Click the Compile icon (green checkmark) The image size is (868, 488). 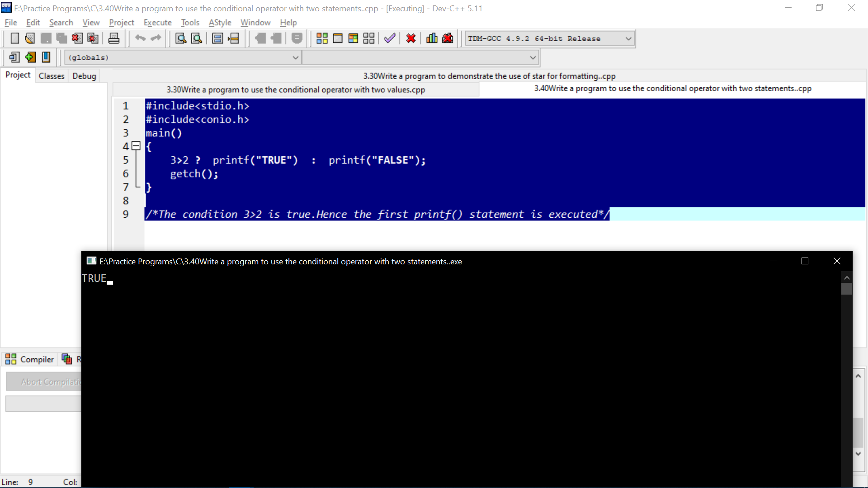click(x=390, y=38)
